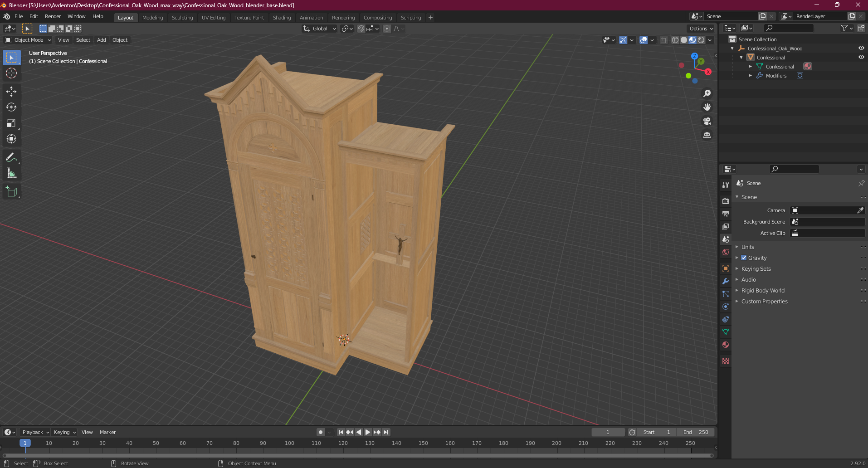Hide the Confessional object in outliner
The width and height of the screenshot is (868, 468).
[861, 57]
